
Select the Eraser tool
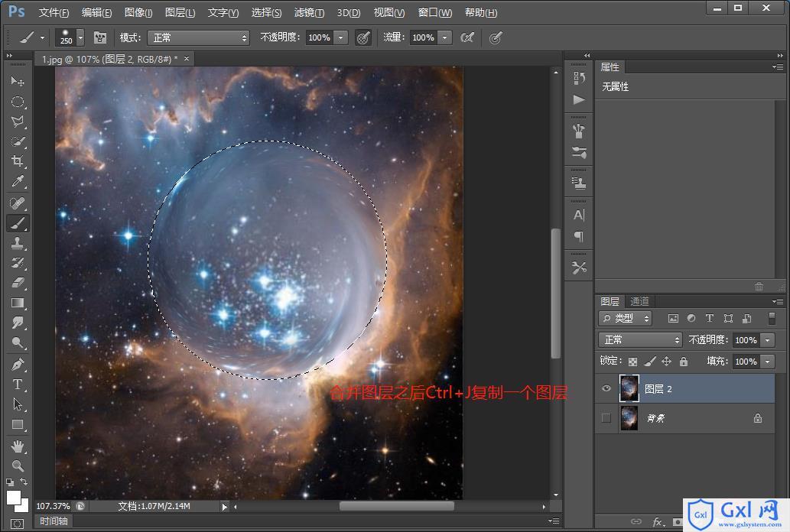[18, 283]
